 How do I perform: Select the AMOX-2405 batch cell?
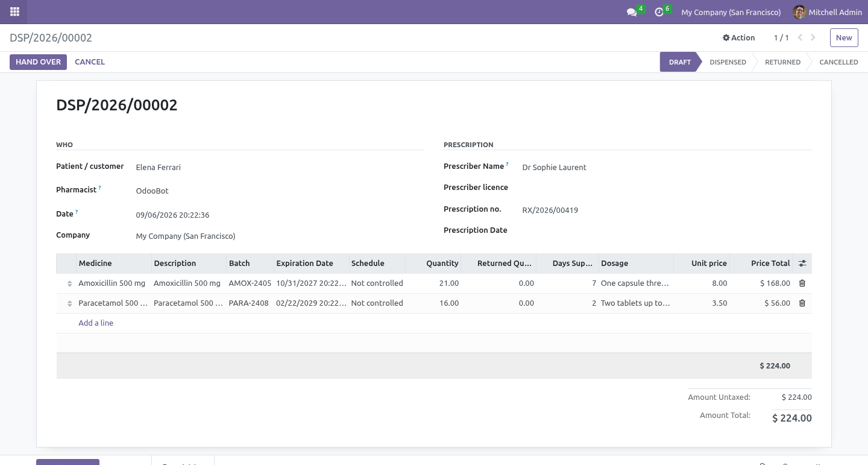point(250,283)
